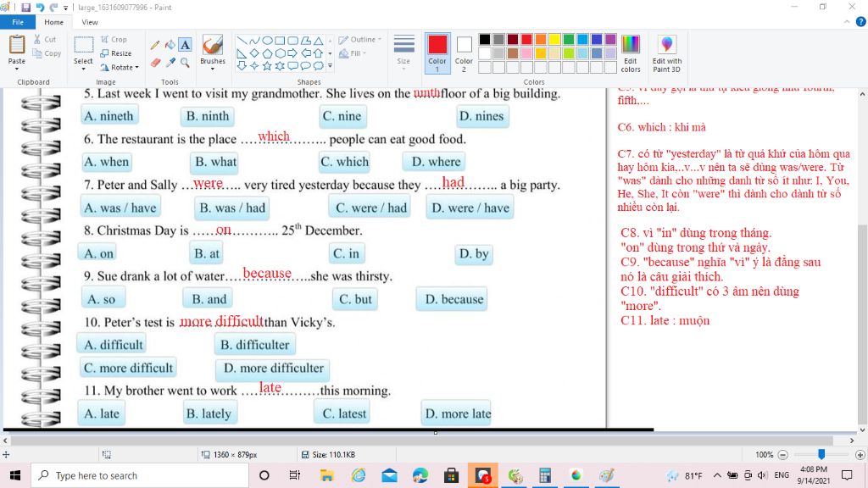Screen dimensions: 868x488
Task: Open Microsoft Store from taskbar
Action: pyautogui.click(x=451, y=475)
